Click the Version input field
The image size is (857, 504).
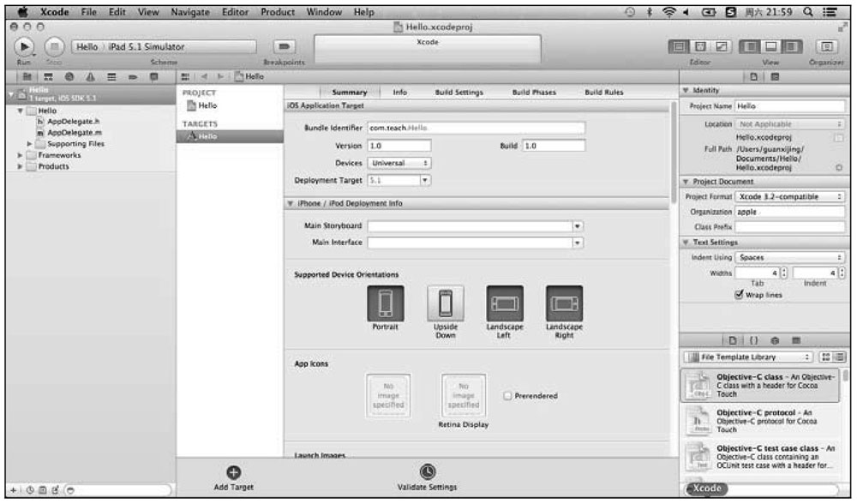click(x=399, y=146)
